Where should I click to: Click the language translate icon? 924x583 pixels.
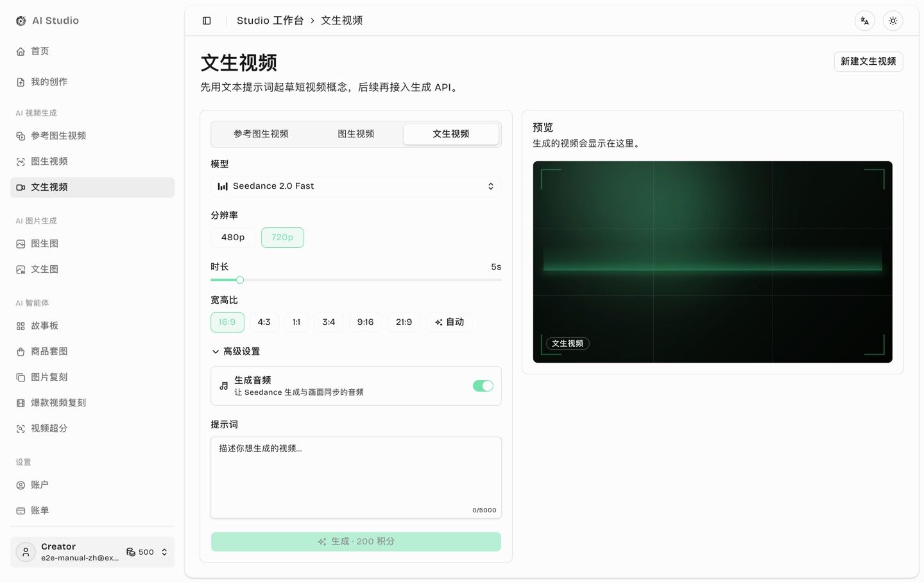(865, 21)
